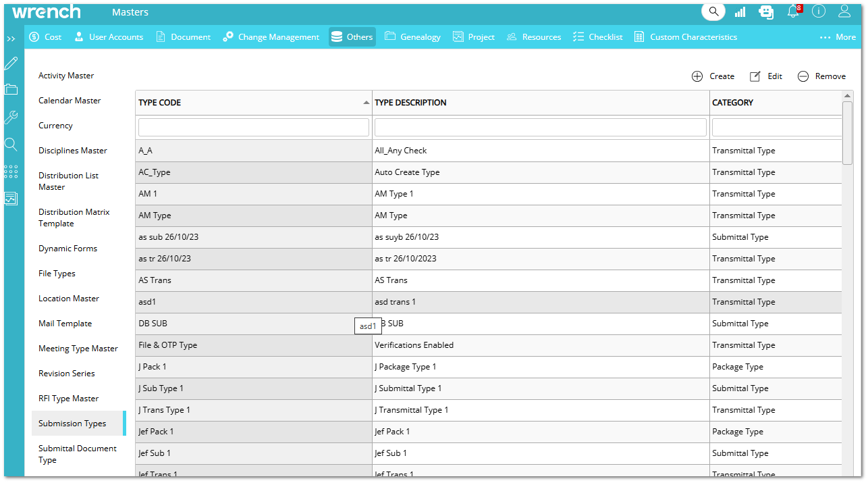The height and width of the screenshot is (483, 868).
Task: Click the Edit button
Action: click(x=766, y=76)
